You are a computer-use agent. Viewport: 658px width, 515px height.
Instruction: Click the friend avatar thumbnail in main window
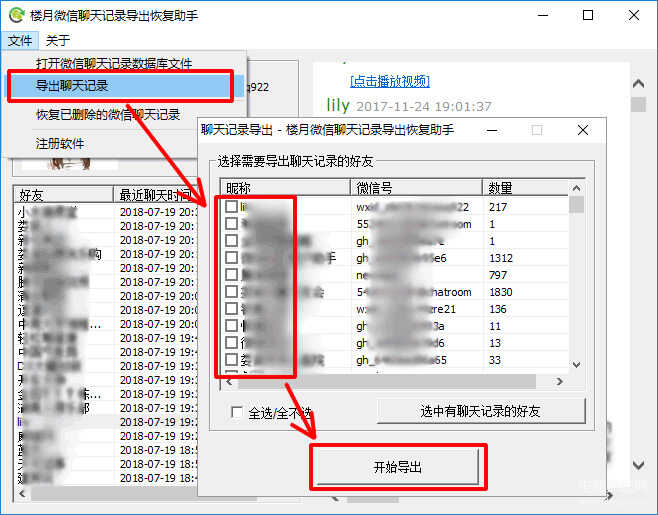coord(70,164)
